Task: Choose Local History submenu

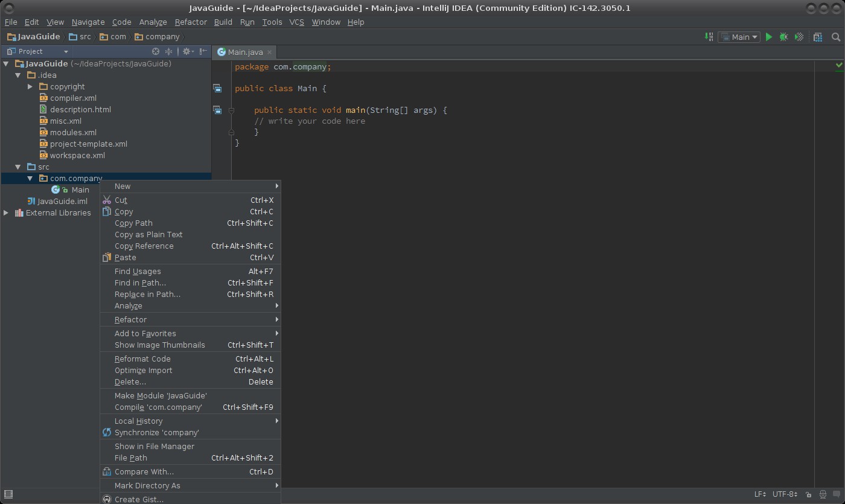Action: 190,421
